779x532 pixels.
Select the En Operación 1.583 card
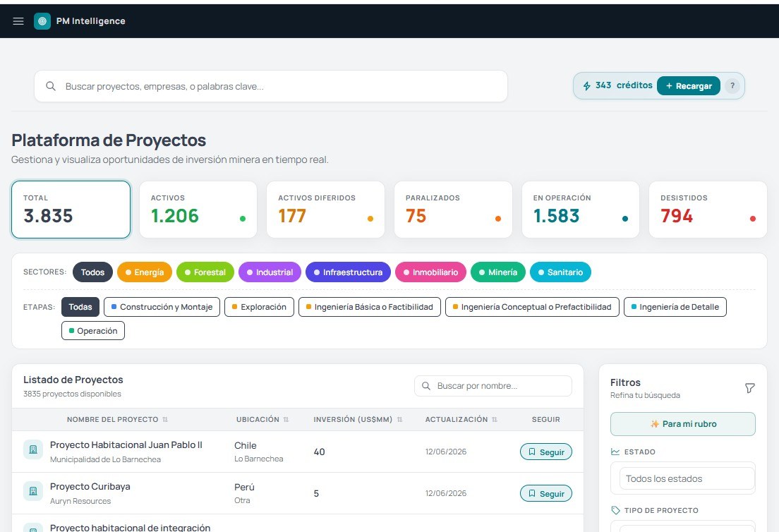click(x=580, y=210)
